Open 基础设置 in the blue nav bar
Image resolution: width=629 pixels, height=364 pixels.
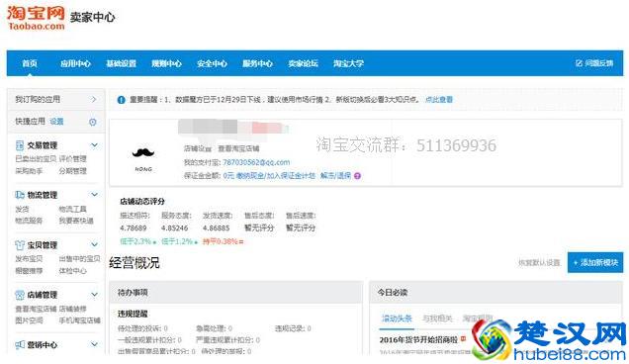tap(121, 63)
